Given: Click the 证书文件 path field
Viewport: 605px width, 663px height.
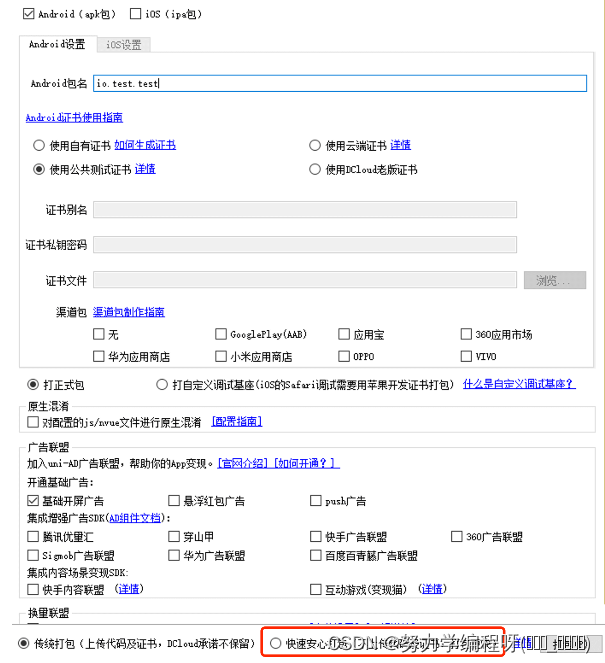Looking at the screenshot, I should pos(305,280).
